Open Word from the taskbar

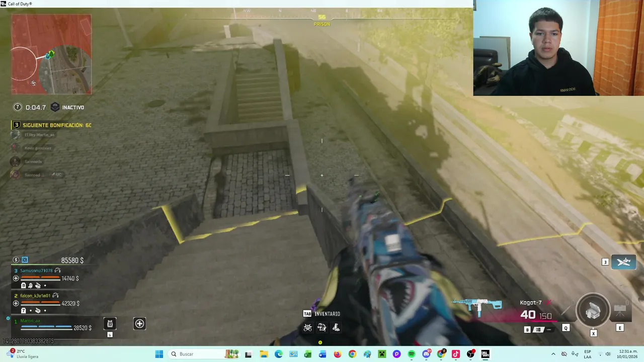click(x=323, y=354)
